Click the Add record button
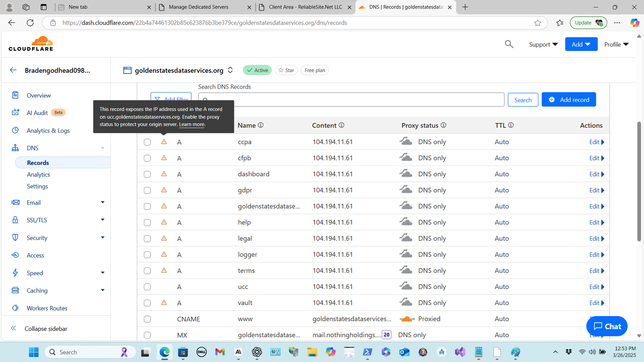Image resolution: width=644 pixels, height=362 pixels. click(569, 99)
